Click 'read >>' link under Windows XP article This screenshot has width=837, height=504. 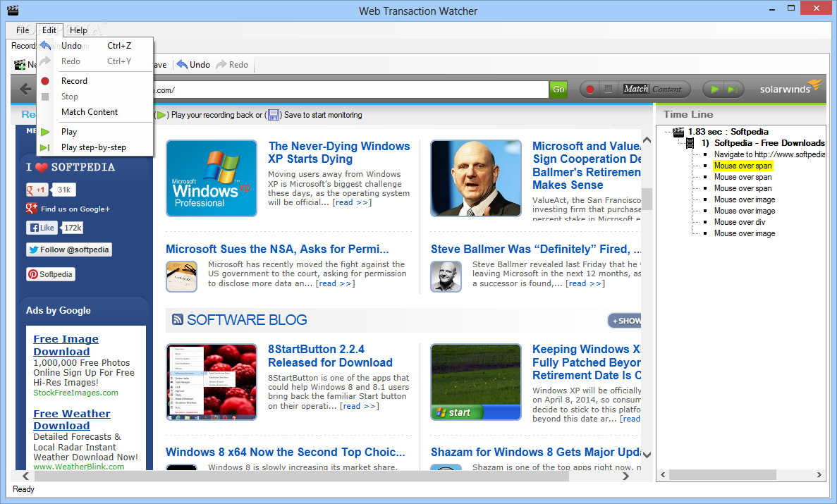(x=352, y=202)
